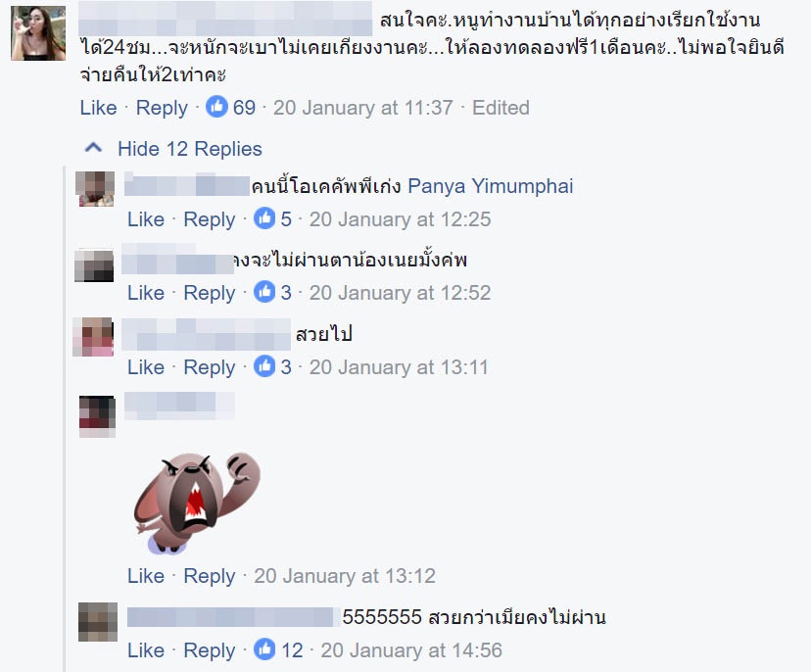811x672 pixels.
Task: Show edit history via Edited label
Action: (x=501, y=108)
